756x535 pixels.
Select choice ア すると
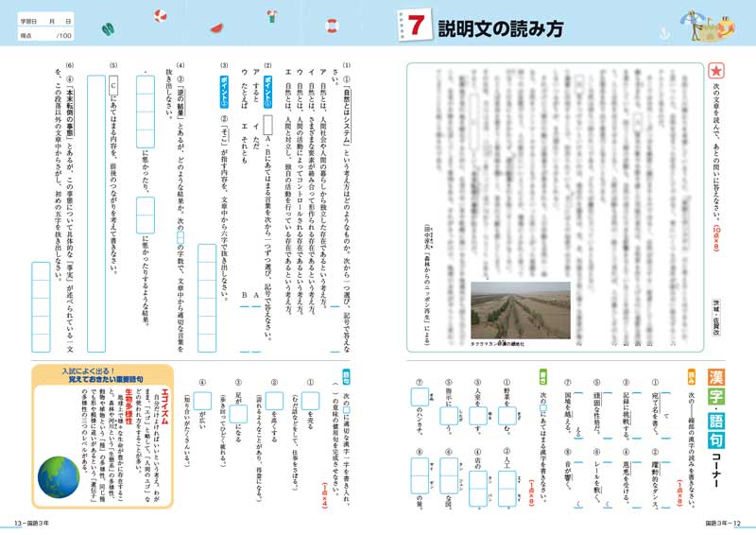(x=255, y=85)
